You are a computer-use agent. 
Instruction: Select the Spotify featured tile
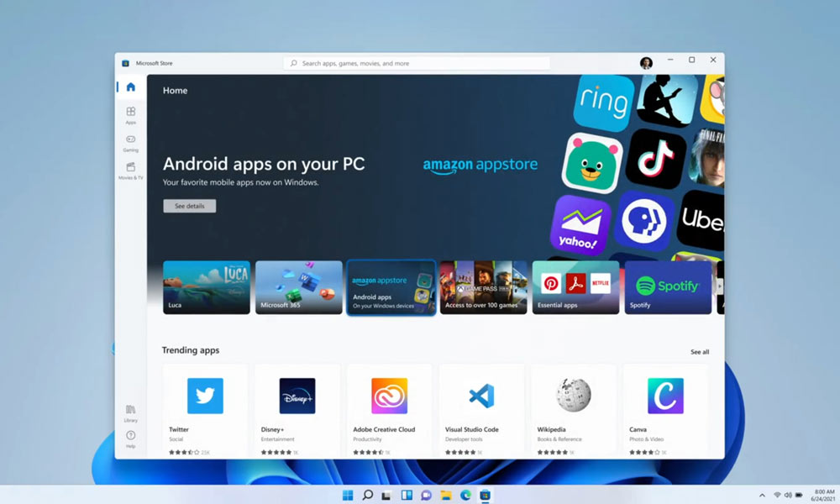[668, 287]
